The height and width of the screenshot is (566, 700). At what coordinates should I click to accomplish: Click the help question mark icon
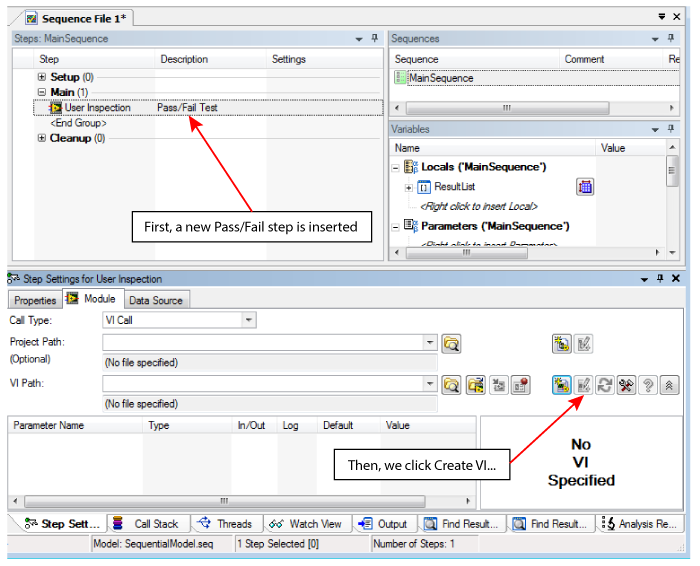pos(648,385)
